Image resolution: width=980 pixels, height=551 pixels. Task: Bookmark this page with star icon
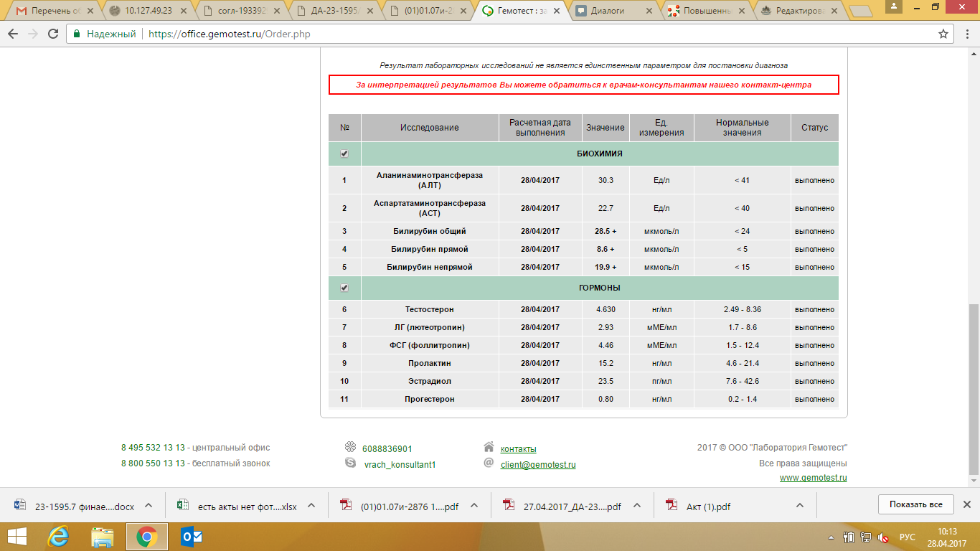(943, 34)
